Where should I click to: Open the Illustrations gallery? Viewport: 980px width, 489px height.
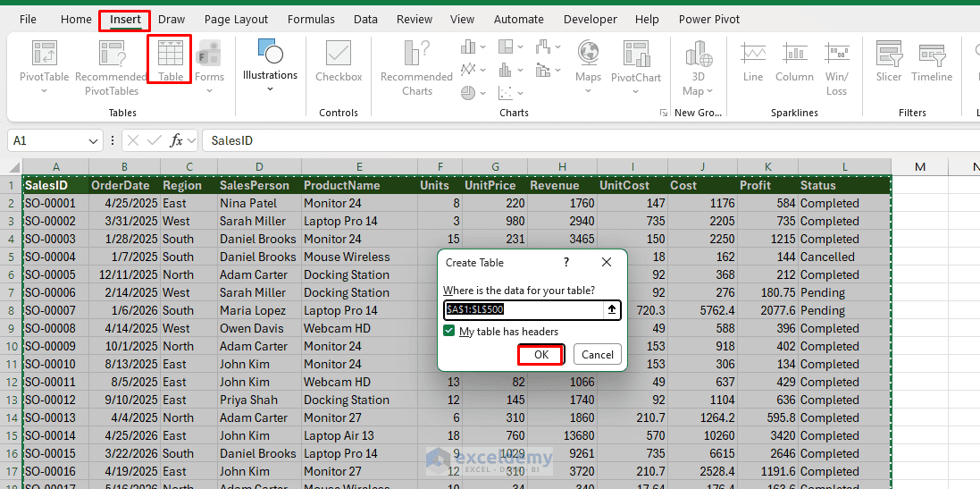tap(270, 65)
